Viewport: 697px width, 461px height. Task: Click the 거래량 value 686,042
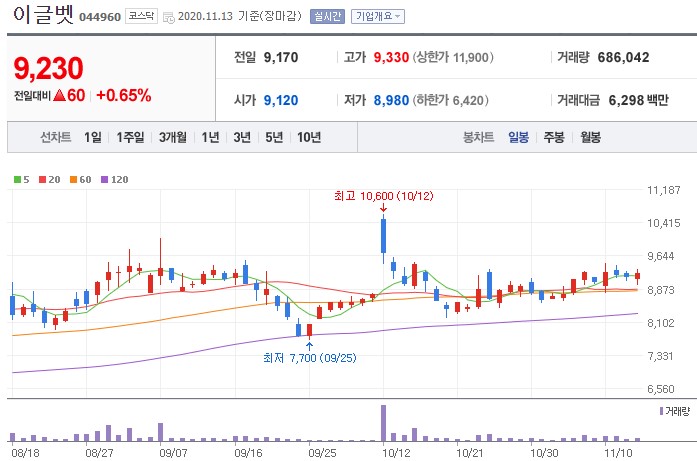click(623, 57)
